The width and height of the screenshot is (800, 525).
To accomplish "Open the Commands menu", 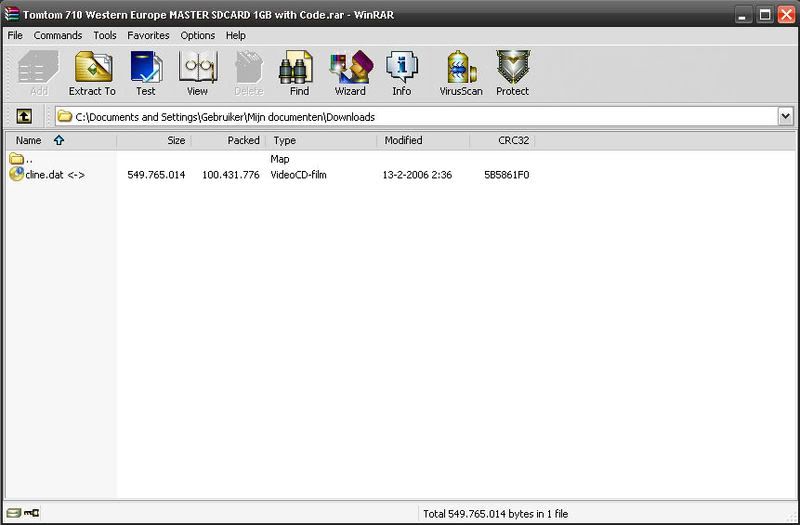I will 58,35.
